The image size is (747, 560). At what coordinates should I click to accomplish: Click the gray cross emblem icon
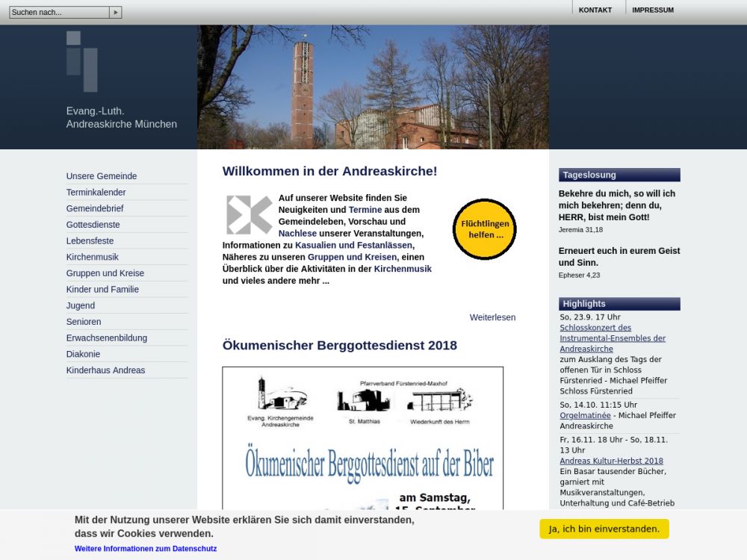pyautogui.click(x=249, y=215)
